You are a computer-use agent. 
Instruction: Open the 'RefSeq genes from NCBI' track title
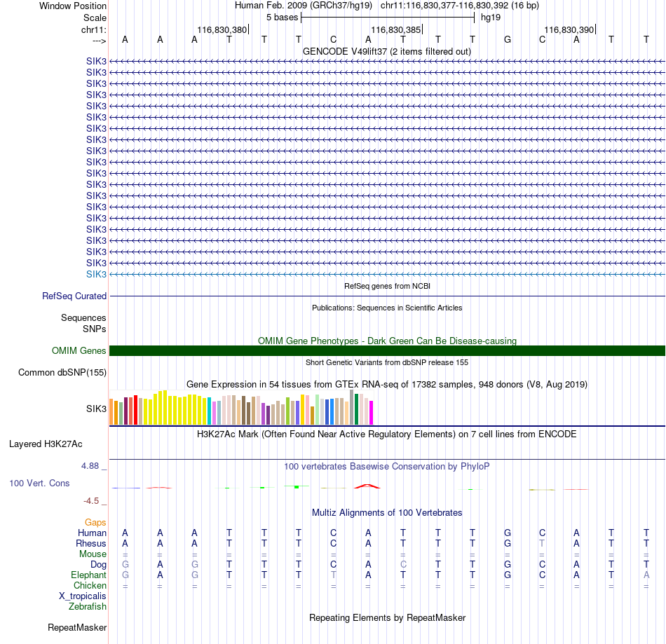(387, 286)
